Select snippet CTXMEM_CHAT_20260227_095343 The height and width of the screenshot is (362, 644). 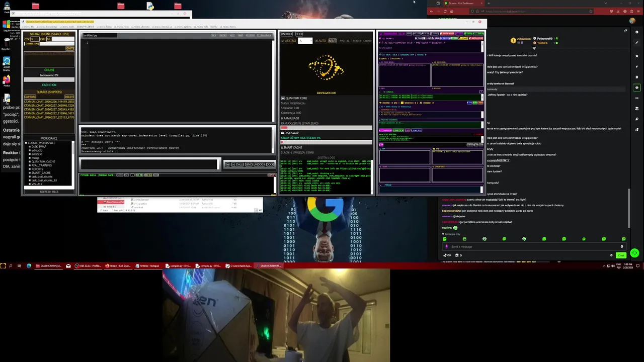[x=49, y=109]
